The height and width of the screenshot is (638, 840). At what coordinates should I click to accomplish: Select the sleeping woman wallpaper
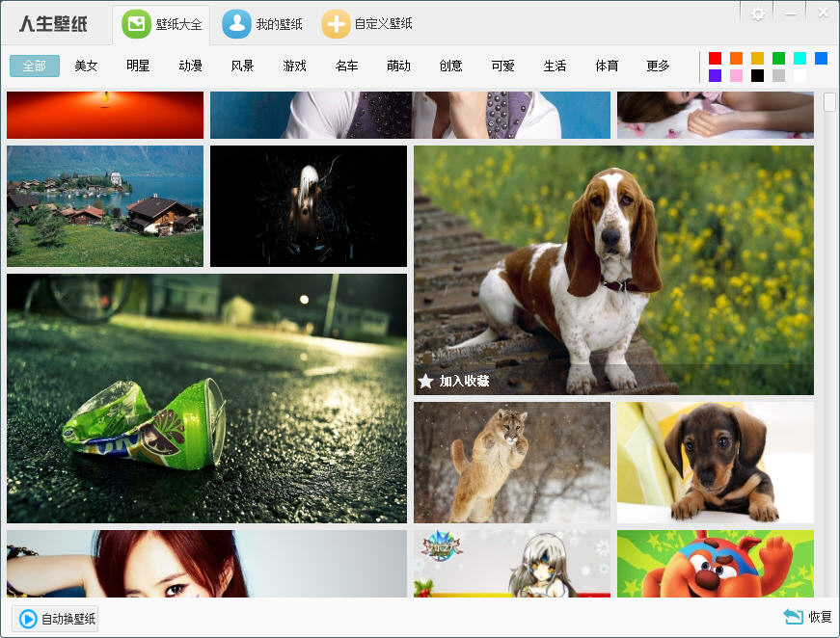pos(716,115)
